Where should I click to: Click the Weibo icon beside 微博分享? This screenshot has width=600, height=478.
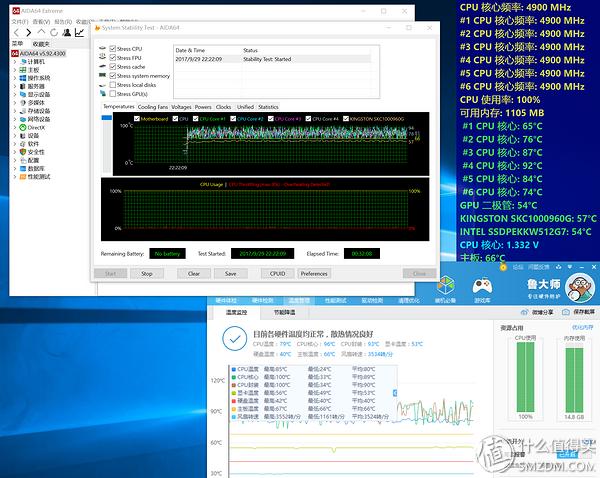point(524,312)
